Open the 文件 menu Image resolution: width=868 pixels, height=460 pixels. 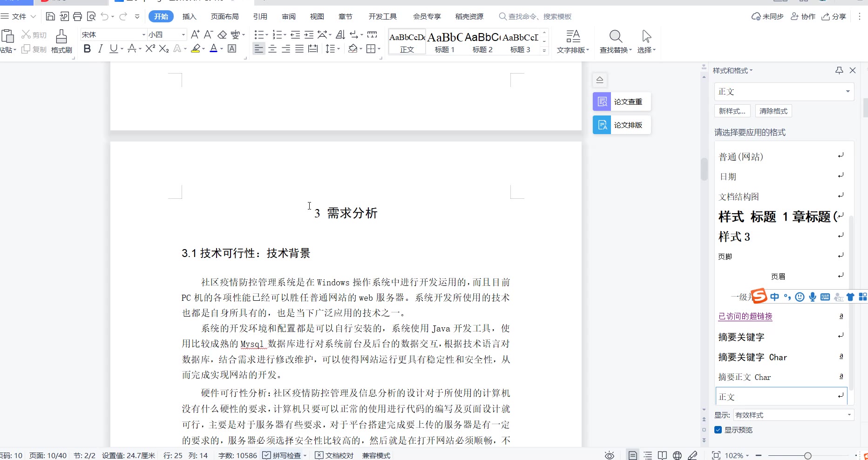coord(19,16)
